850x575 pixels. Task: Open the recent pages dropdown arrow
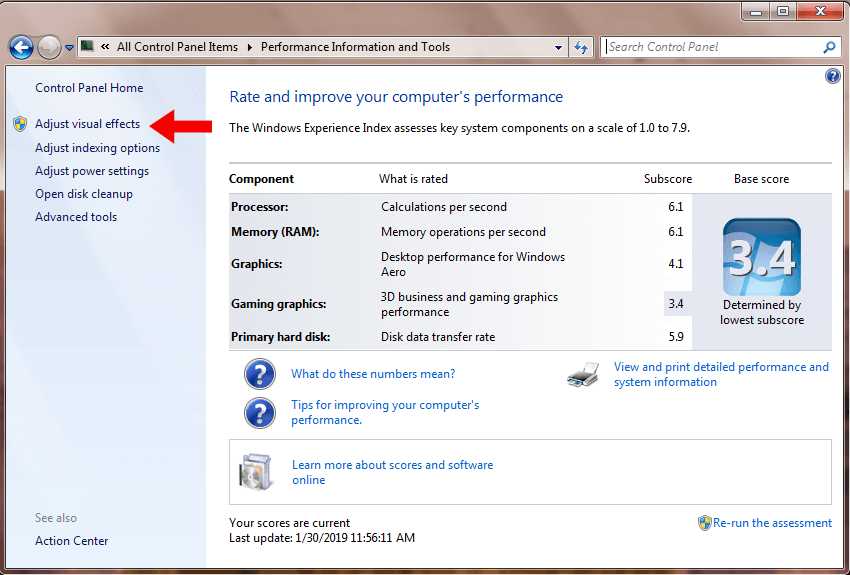click(69, 47)
